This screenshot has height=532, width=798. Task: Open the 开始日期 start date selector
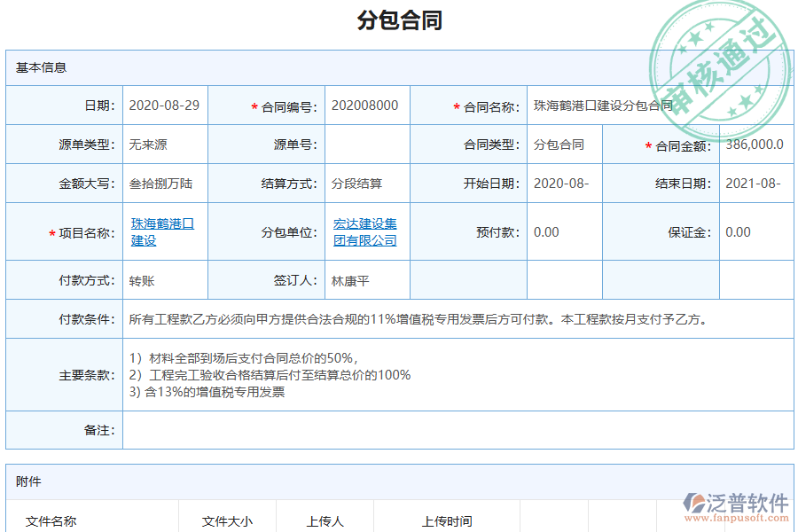tap(564, 184)
